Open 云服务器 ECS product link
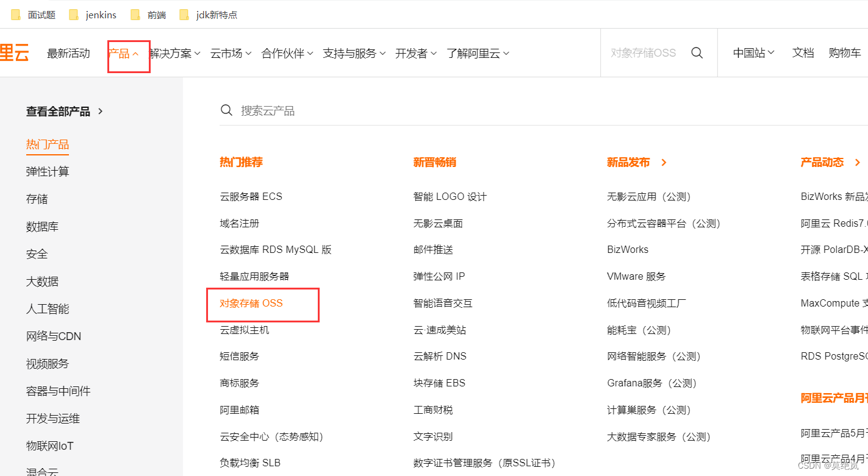The width and height of the screenshot is (868, 476). [x=251, y=196]
